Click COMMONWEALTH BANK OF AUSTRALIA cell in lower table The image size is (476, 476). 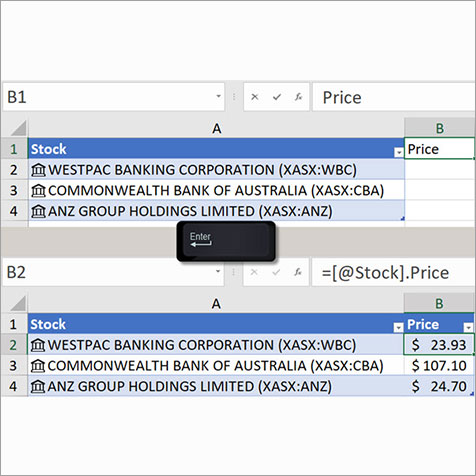coord(216,366)
